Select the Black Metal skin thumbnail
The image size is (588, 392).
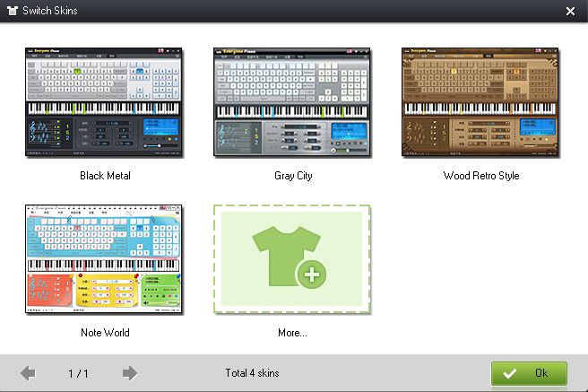103,101
